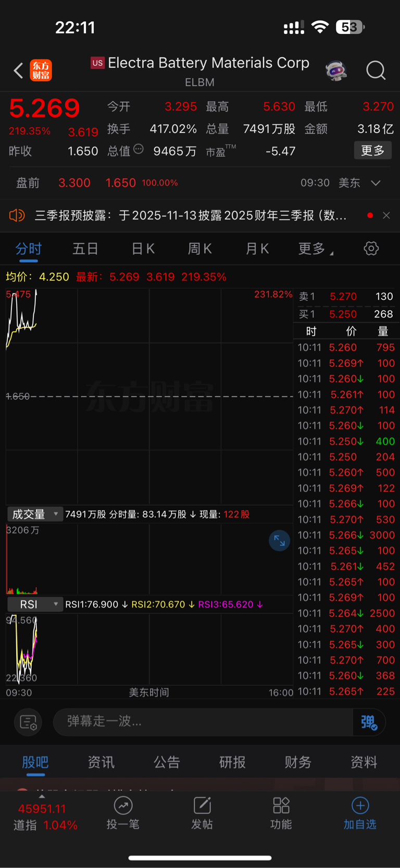
Task: Select the 分时 chart tab
Action: [29, 249]
